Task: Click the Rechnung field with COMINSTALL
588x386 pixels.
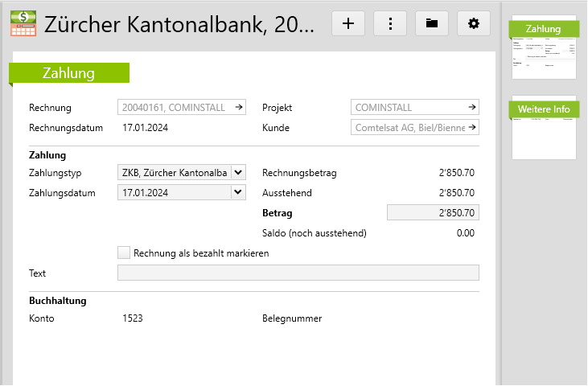Action: click(x=173, y=107)
